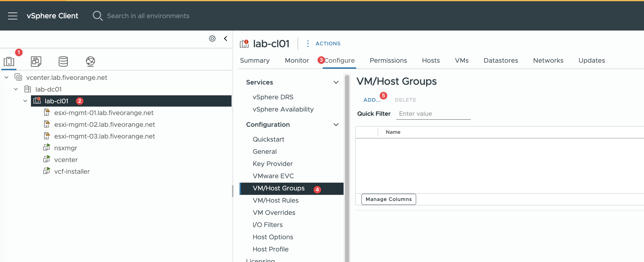
Task: Select Hosts and Clusters inventory icon
Action: 9,61
